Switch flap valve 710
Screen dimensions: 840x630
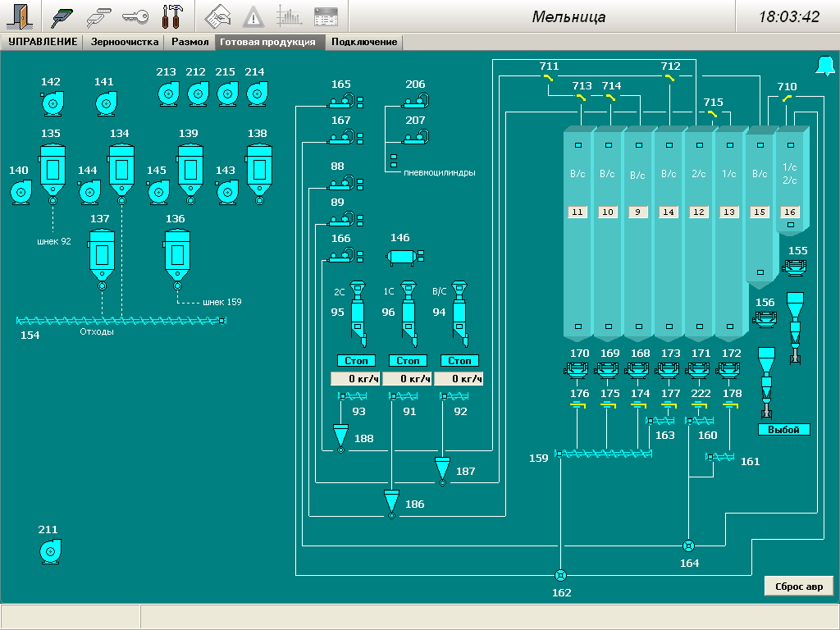point(787,98)
